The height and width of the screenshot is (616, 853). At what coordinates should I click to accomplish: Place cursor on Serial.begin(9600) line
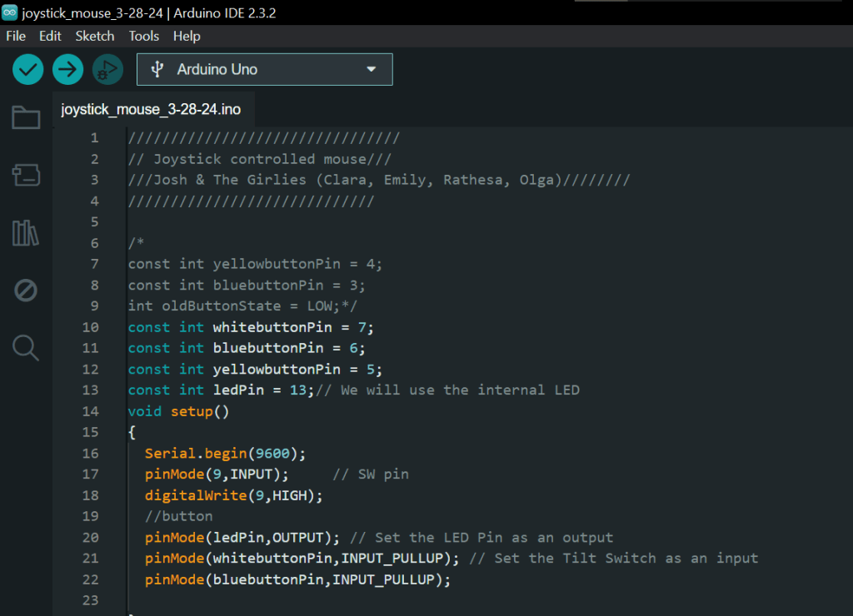(x=225, y=454)
